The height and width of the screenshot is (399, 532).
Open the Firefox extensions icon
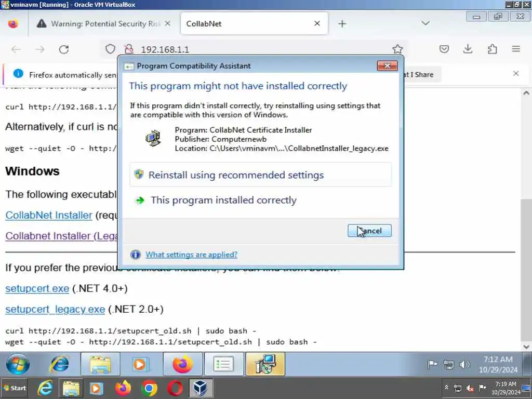[x=492, y=49]
